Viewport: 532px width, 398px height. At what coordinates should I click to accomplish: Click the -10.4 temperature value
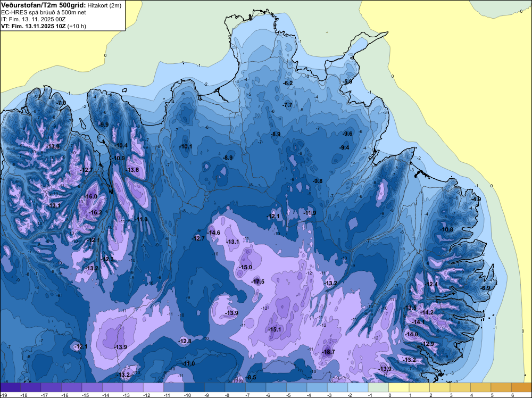pos(121,146)
